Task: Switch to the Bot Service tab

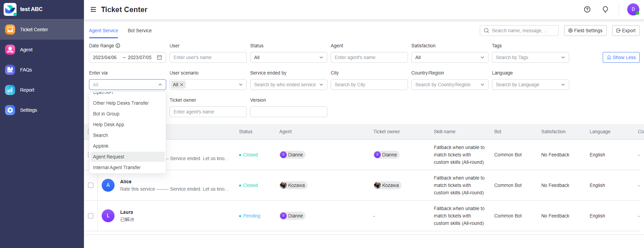Action: [140, 31]
